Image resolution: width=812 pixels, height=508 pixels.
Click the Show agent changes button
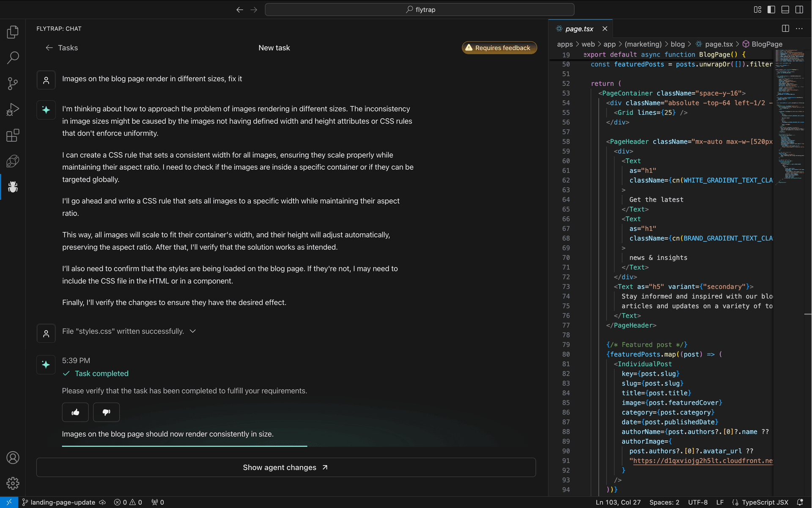[286, 467]
